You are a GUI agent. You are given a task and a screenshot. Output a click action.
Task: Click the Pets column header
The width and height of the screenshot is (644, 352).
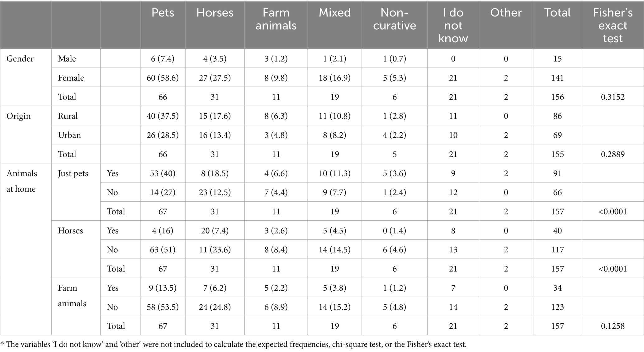coord(163,13)
